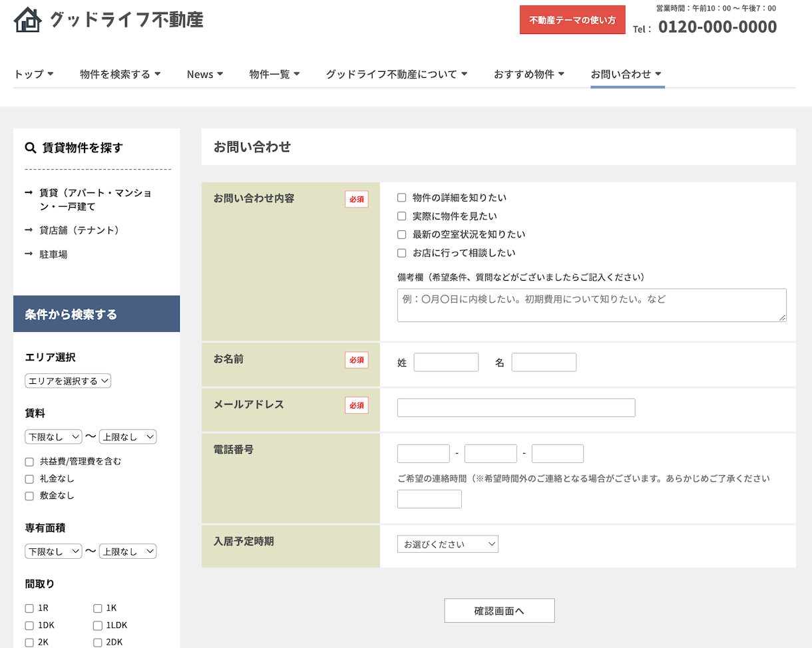Focus the 備考欄 textarea
The width and height of the screenshot is (812, 648).
point(592,305)
